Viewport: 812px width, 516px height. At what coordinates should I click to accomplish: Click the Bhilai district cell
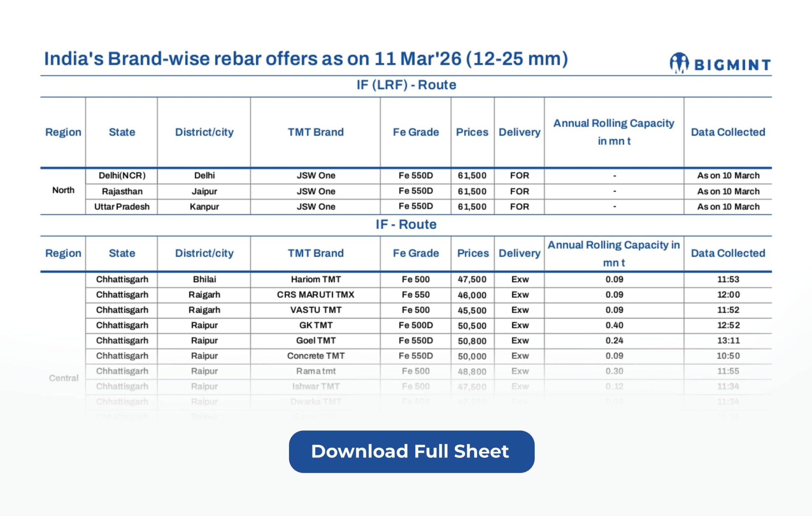(204, 280)
